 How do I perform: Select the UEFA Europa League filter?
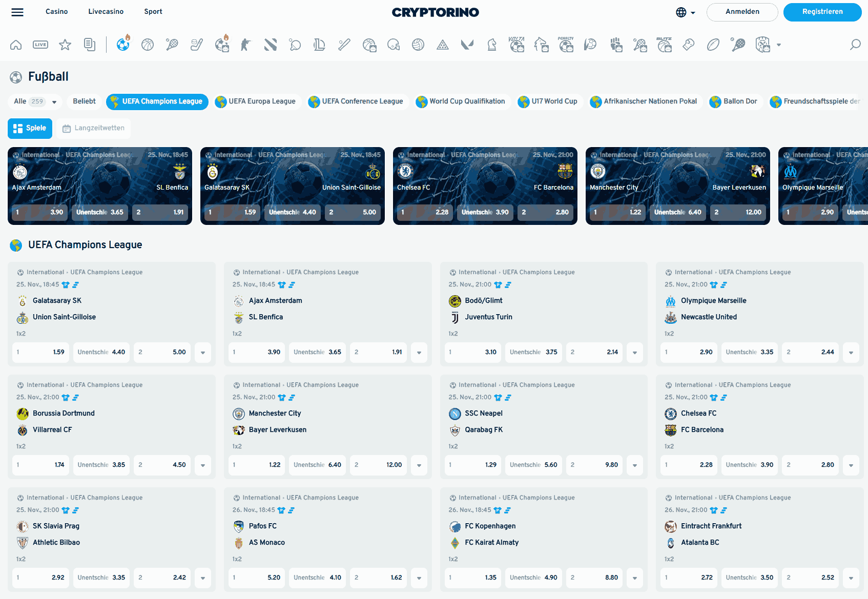click(x=257, y=101)
